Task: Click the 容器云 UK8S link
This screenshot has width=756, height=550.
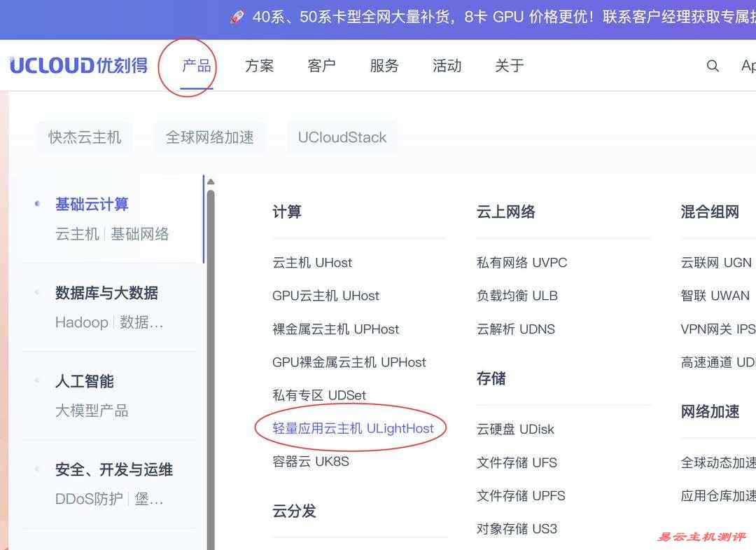Action: 310,461
